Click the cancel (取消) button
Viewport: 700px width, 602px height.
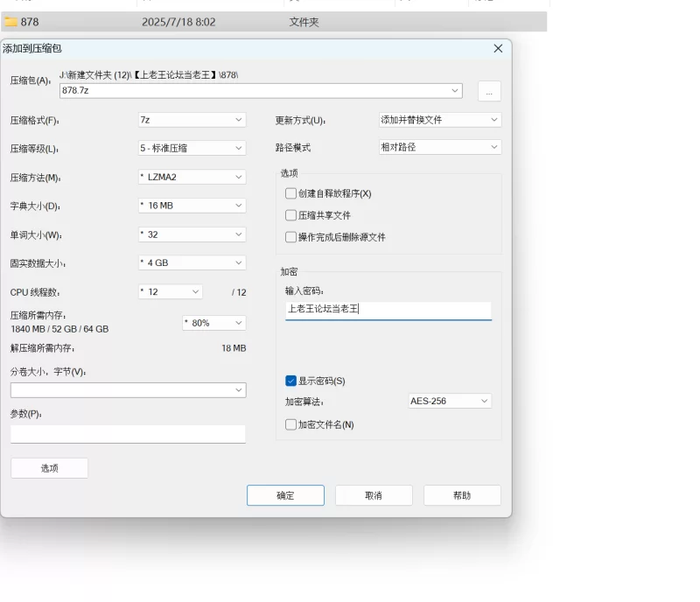[x=374, y=495]
